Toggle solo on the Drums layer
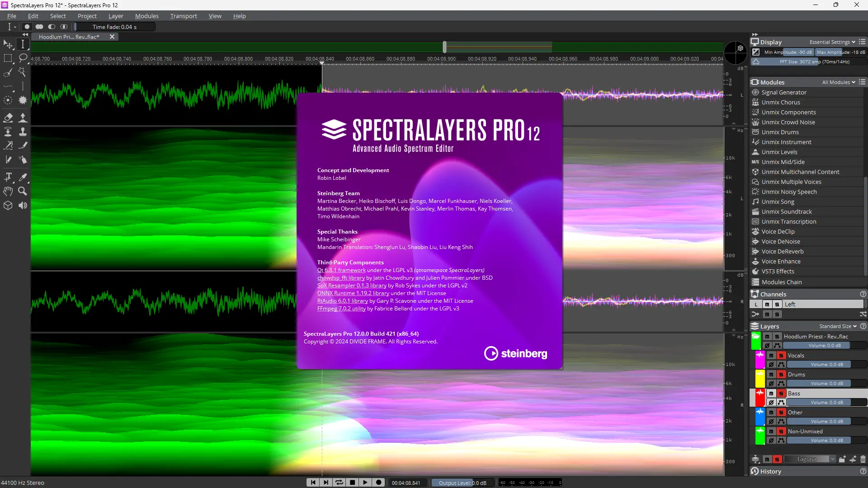 click(781, 375)
